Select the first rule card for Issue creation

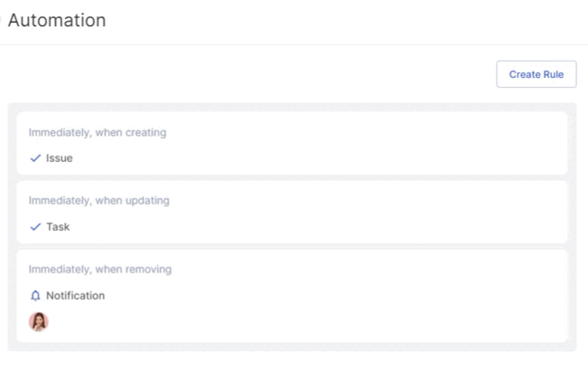click(292, 143)
